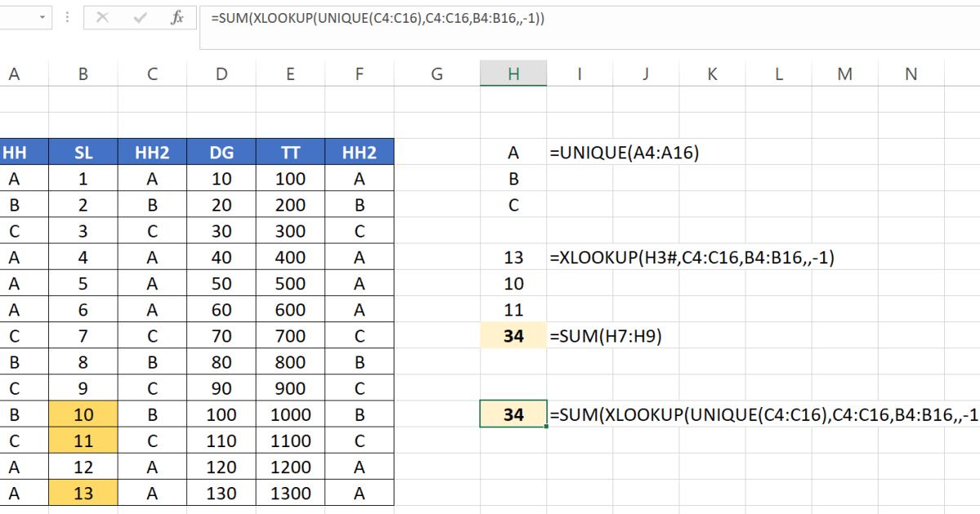The height and width of the screenshot is (514, 980).
Task: Select the blue TT header cell
Action: 290,152
